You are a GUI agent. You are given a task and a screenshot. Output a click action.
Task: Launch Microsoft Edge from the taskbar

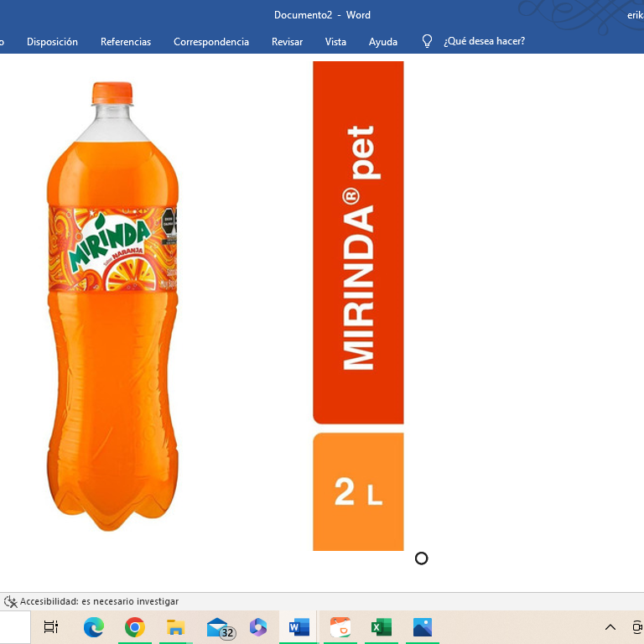[x=94, y=627]
